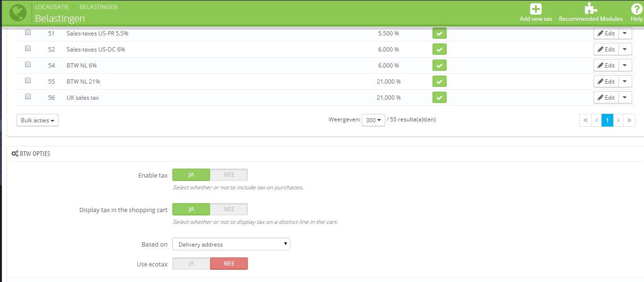Screen dimensions: 644x282
Task: Set Enable tax to NEE
Action: click(229, 175)
